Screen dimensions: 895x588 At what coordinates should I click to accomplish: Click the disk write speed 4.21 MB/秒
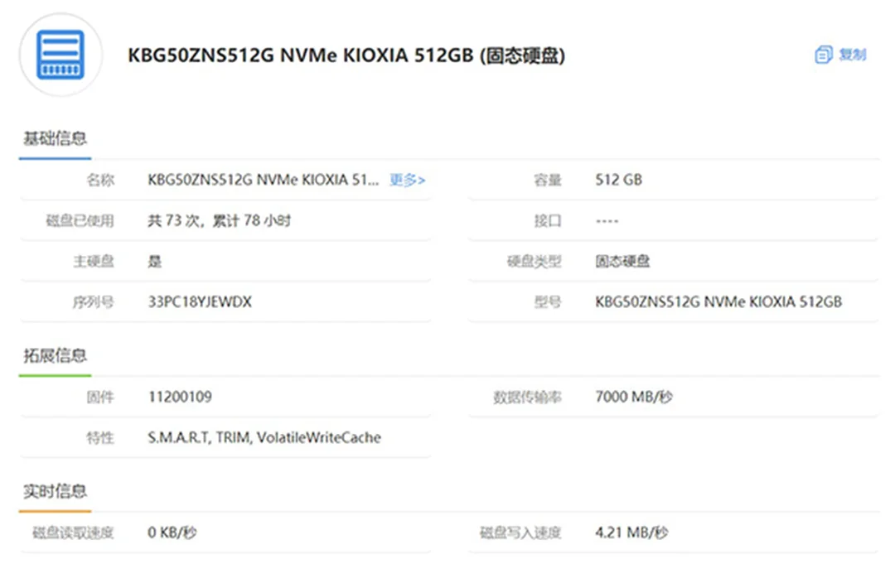pyautogui.click(x=631, y=533)
